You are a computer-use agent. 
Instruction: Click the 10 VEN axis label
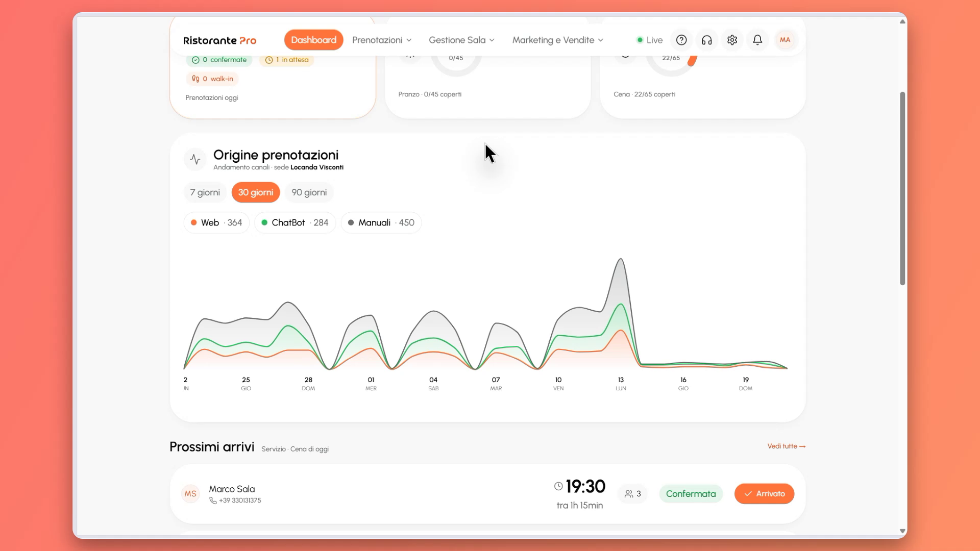(x=558, y=384)
